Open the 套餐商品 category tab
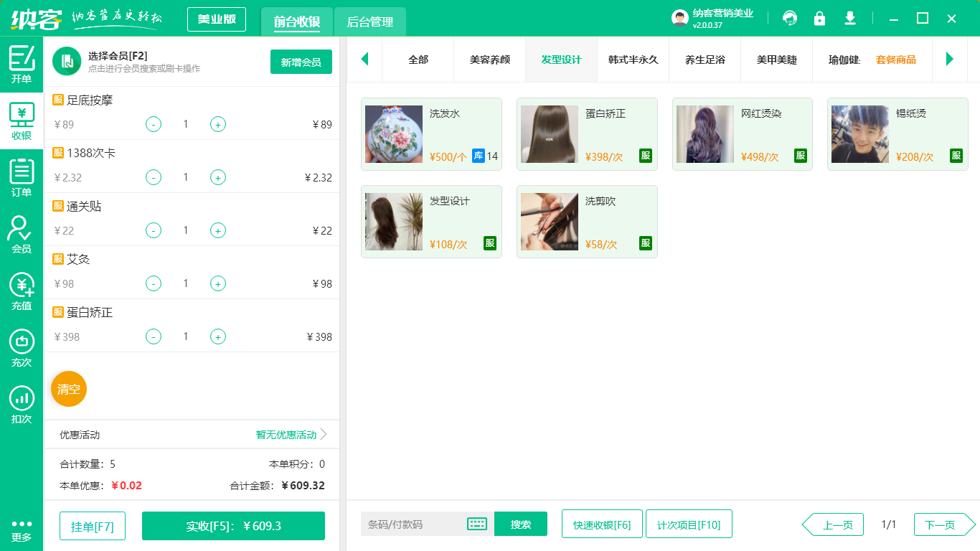This screenshot has height=551, width=980. 895,62
